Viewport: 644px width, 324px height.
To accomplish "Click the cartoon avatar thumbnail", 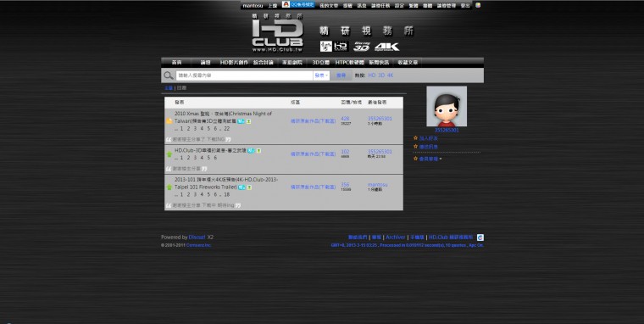I will tap(447, 106).
